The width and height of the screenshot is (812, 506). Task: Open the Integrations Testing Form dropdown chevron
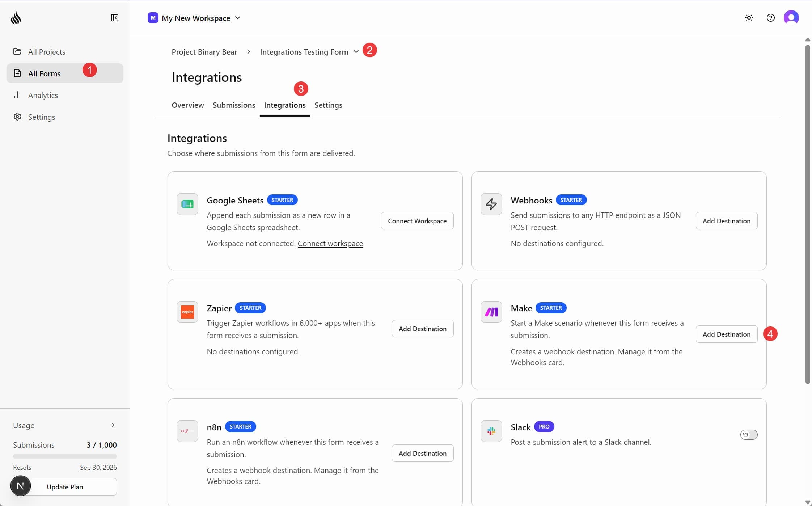pos(356,52)
